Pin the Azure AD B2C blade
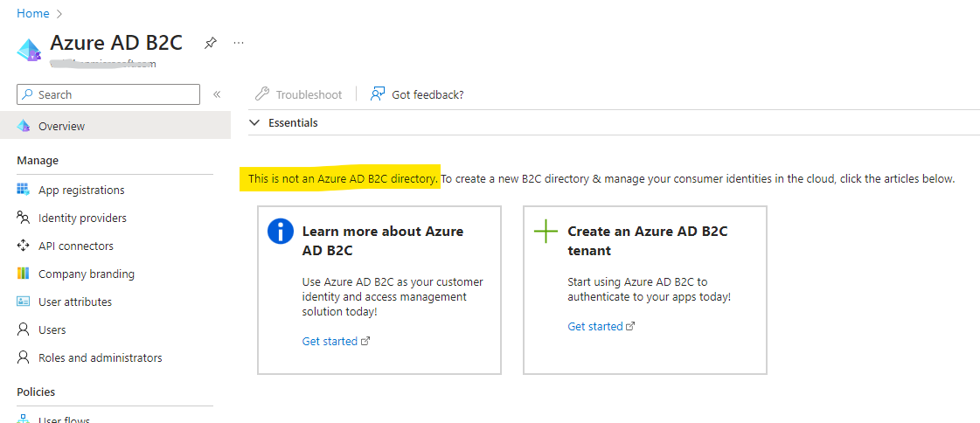The height and width of the screenshot is (423, 980). click(211, 43)
